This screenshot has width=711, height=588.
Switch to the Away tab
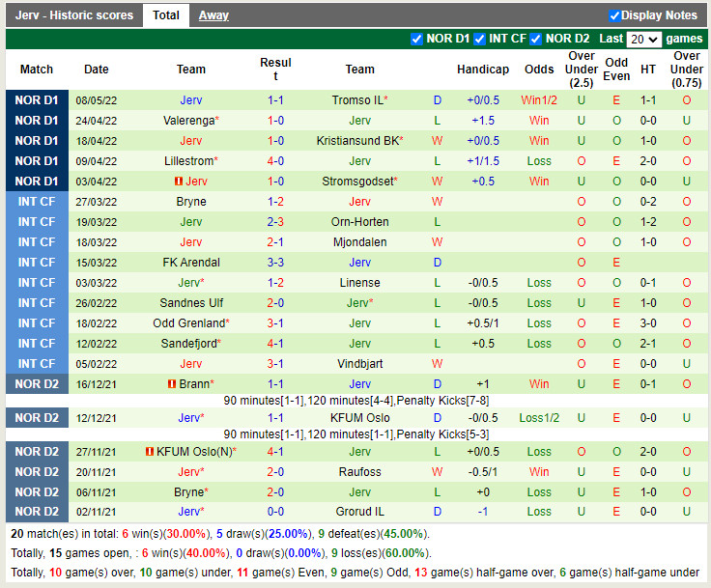click(x=213, y=15)
